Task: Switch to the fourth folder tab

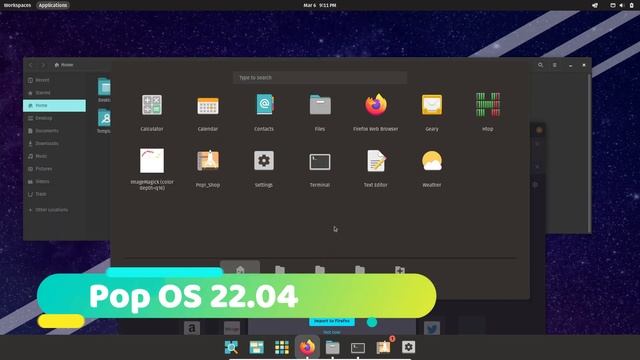Action: click(x=360, y=269)
